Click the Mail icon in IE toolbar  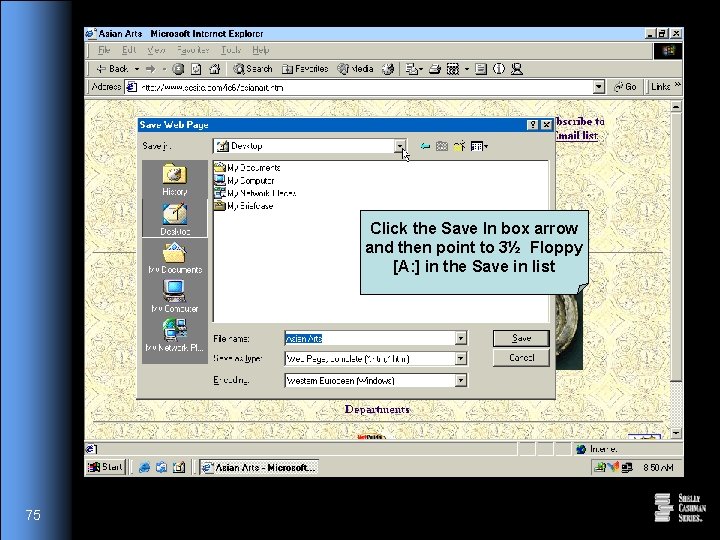412,69
